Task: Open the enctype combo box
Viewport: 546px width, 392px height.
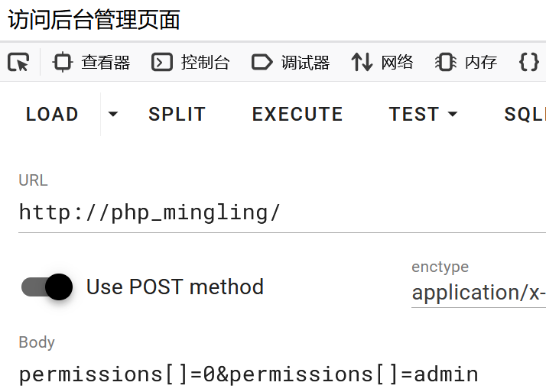Action: tap(478, 293)
